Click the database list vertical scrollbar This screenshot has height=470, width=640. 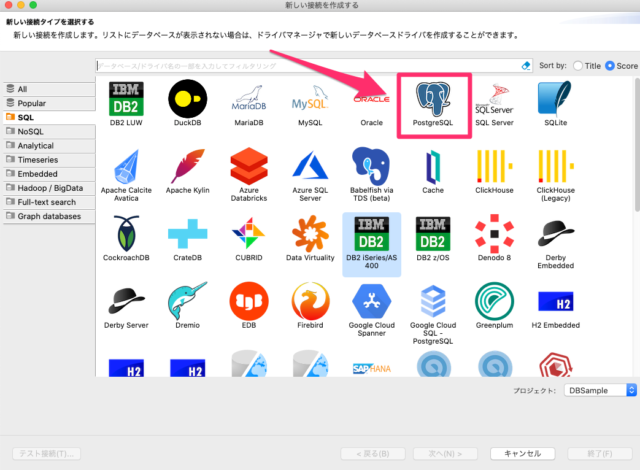[636, 145]
